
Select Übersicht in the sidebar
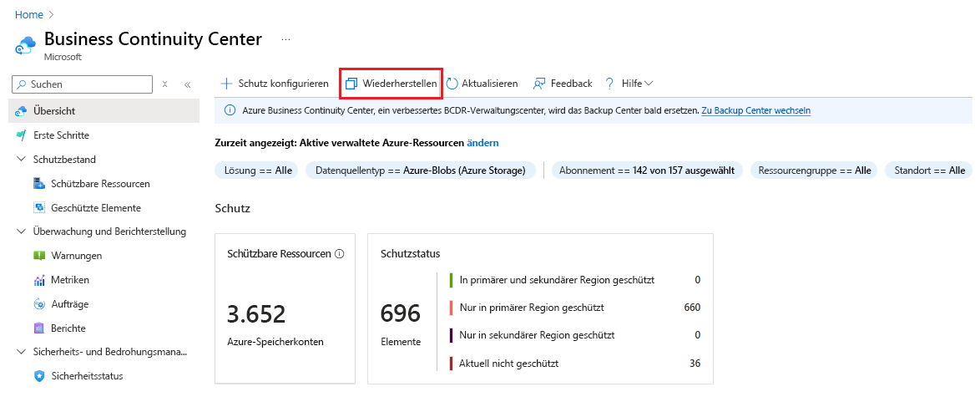[105, 111]
